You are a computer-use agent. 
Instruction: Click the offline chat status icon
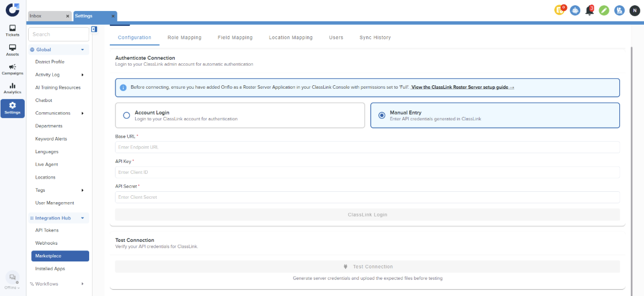tap(13, 278)
